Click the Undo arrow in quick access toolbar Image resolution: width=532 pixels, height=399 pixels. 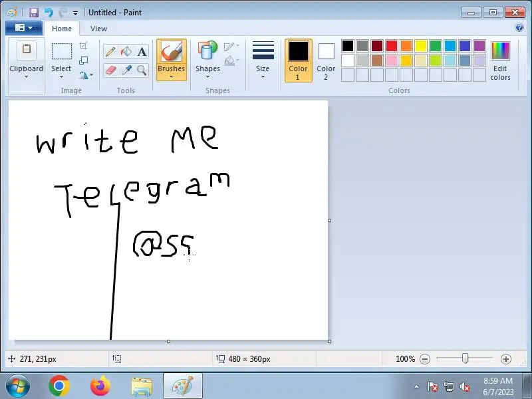point(49,13)
